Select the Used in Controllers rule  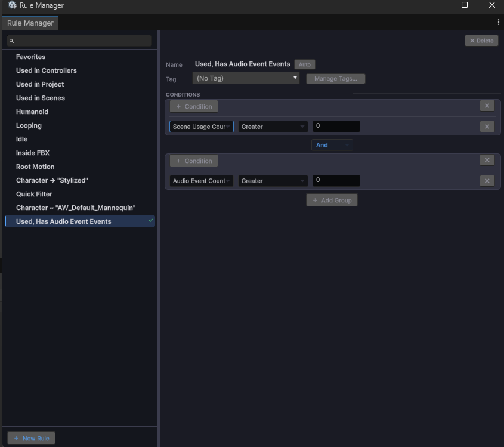pyautogui.click(x=80, y=71)
